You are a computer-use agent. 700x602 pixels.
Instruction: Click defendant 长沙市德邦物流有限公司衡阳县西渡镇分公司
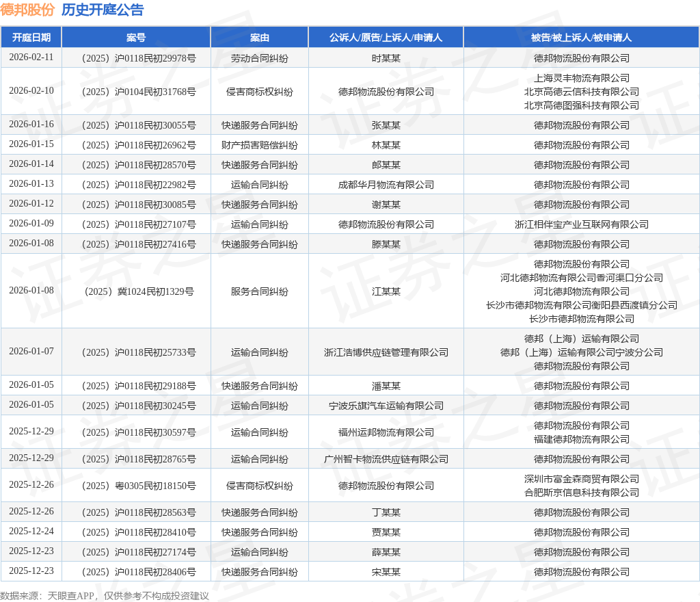click(581, 306)
